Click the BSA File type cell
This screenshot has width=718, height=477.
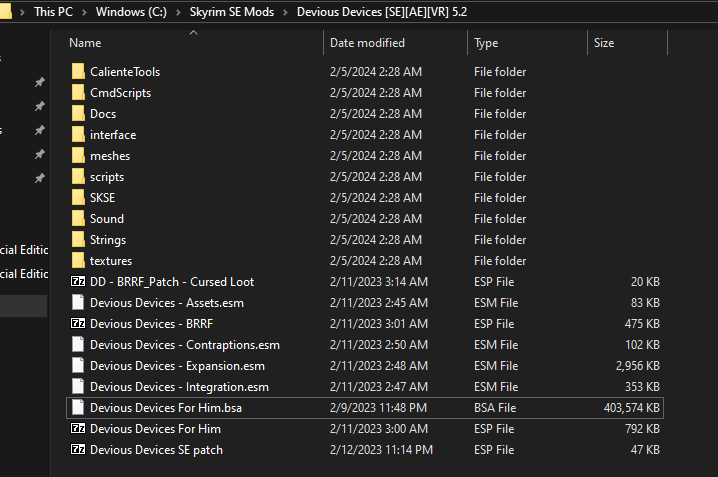pos(495,408)
